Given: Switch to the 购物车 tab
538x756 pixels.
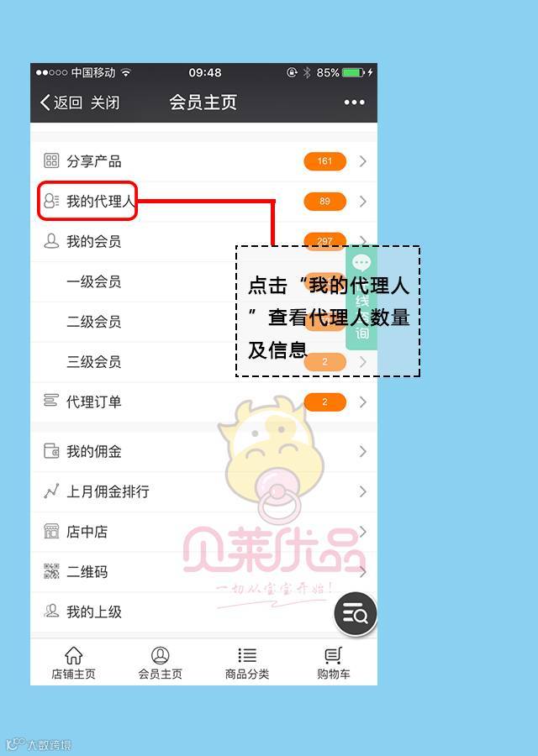Looking at the screenshot, I should pyautogui.click(x=334, y=663).
